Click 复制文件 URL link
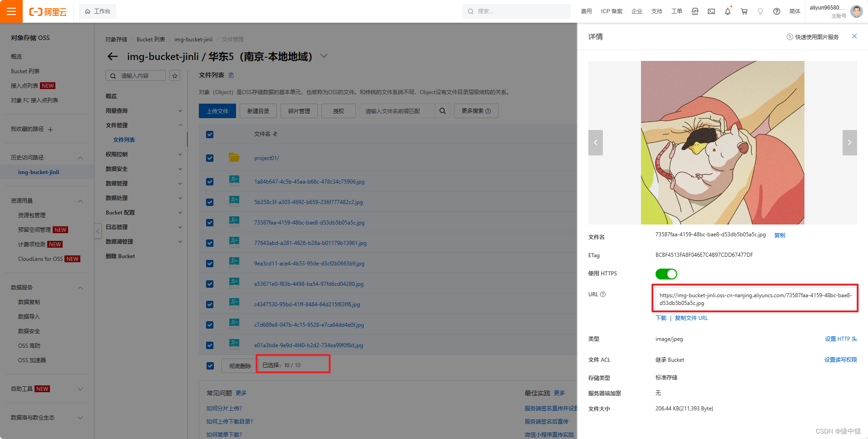This screenshot has height=439, width=868. [x=691, y=318]
